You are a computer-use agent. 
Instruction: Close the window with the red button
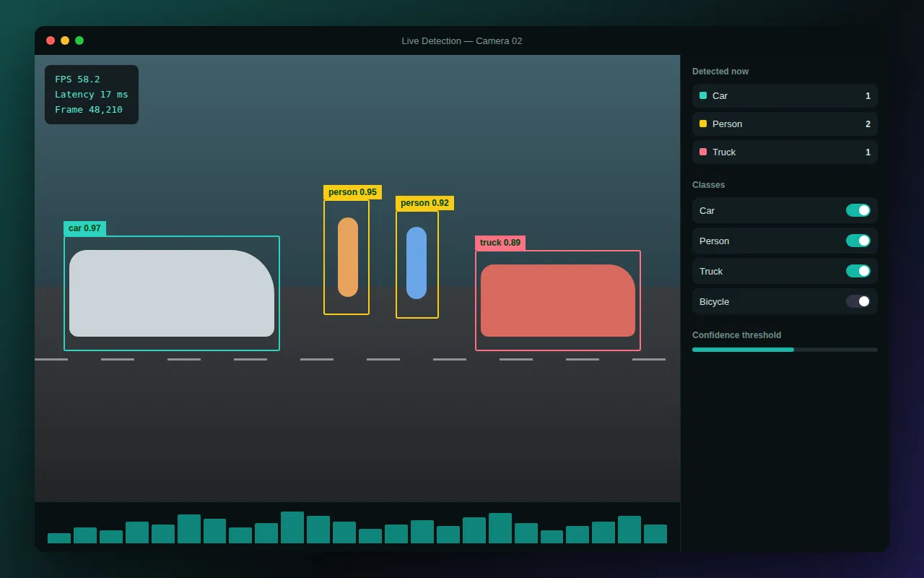point(51,40)
